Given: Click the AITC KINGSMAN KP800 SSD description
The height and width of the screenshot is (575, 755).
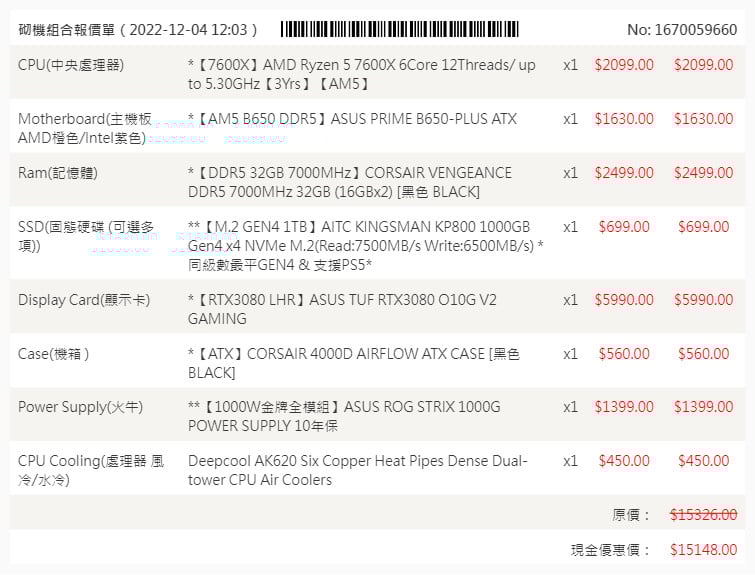Looking at the screenshot, I should coord(365,245).
